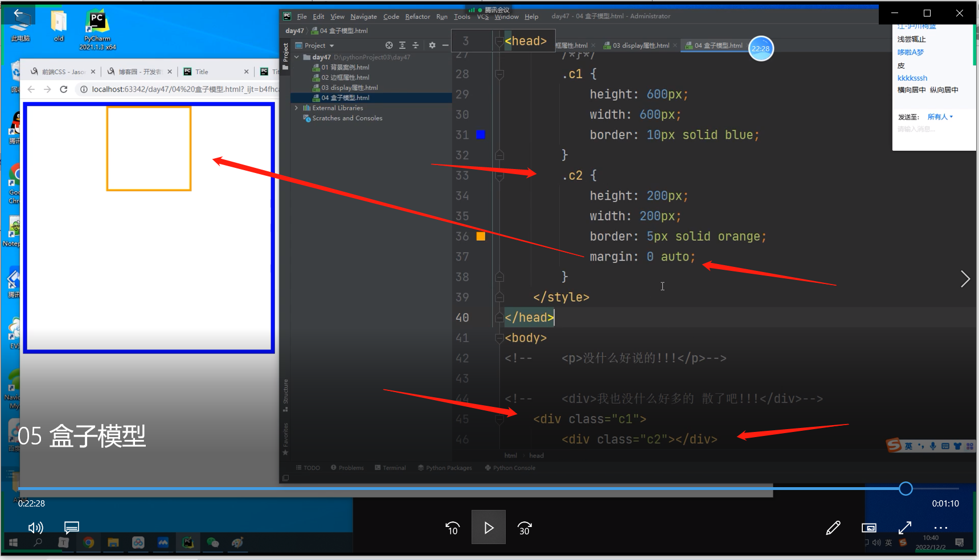Image resolution: width=979 pixels, height=560 pixels.
Task: Expand the External Libraries tree node
Action: (x=296, y=108)
